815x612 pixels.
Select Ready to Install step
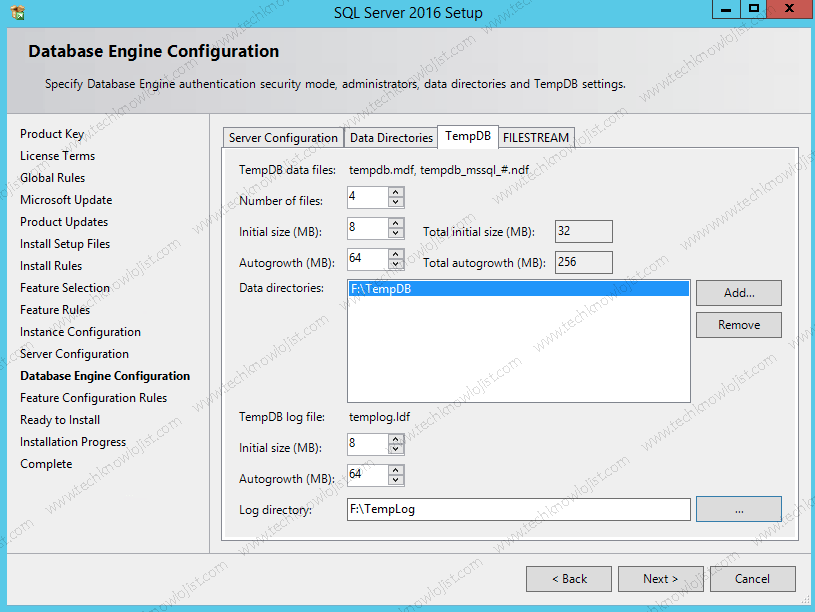(x=60, y=420)
